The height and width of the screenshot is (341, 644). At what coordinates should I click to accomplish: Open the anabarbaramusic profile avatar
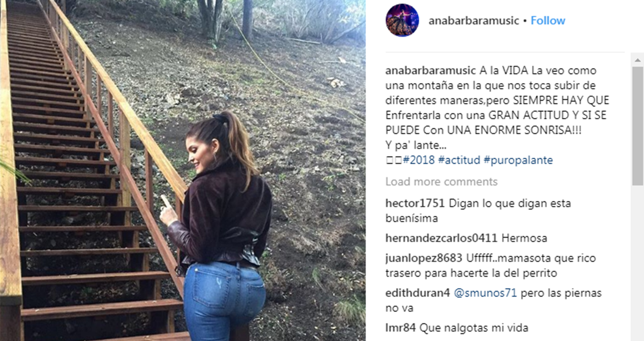click(402, 20)
